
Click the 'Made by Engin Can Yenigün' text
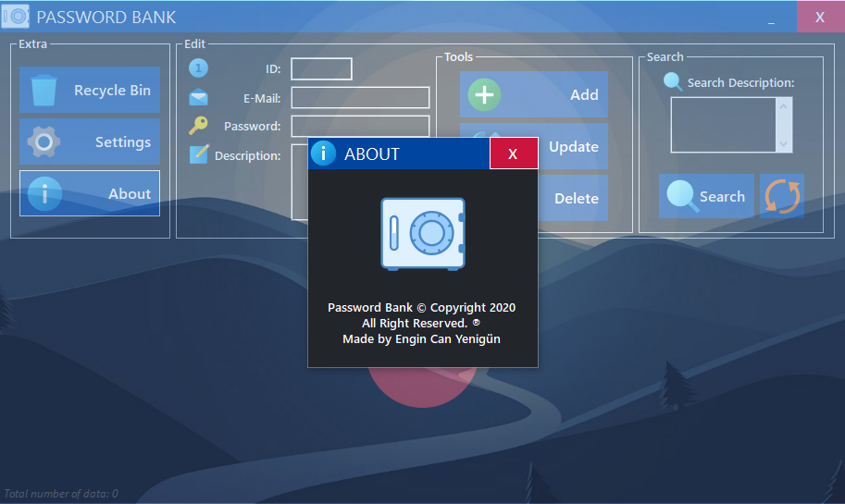[421, 338]
